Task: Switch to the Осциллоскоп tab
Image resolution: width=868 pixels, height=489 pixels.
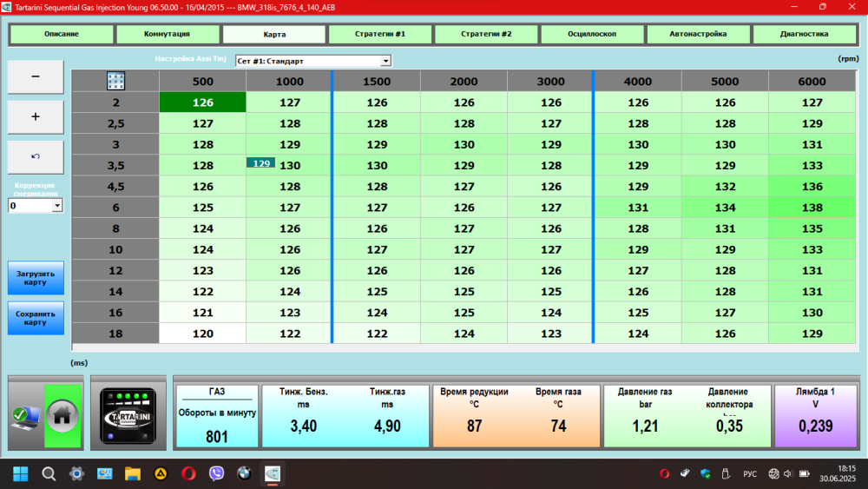Action: coord(592,34)
